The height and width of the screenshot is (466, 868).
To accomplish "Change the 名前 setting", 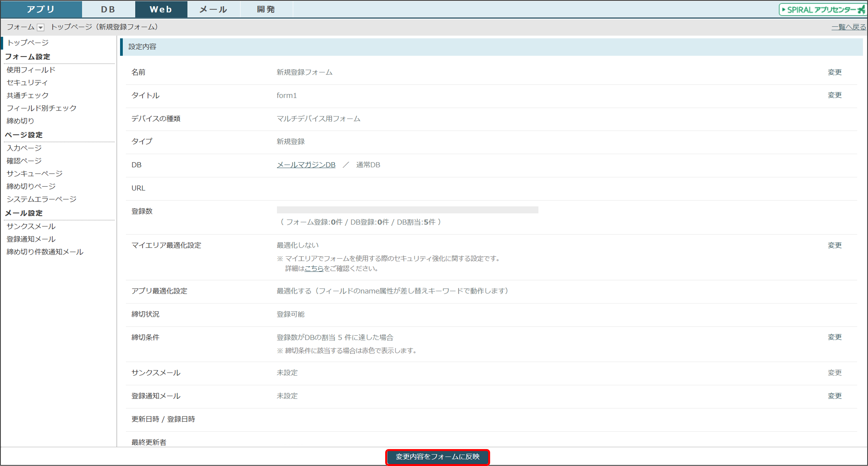I will coord(835,72).
